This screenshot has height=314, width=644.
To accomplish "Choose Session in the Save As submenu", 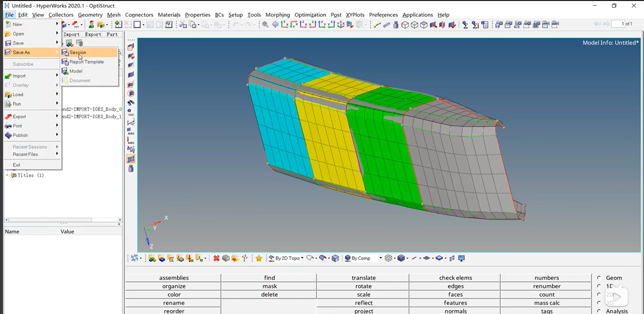I will 89,52.
